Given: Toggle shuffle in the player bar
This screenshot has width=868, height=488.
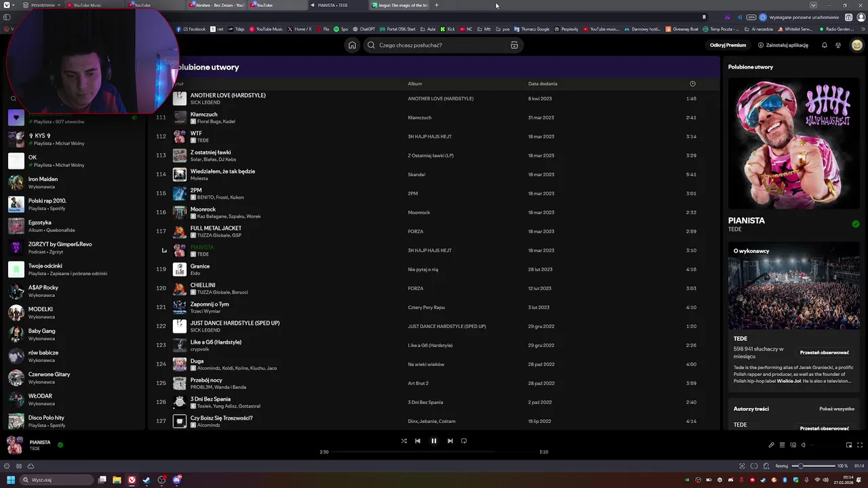Looking at the screenshot, I should (404, 441).
